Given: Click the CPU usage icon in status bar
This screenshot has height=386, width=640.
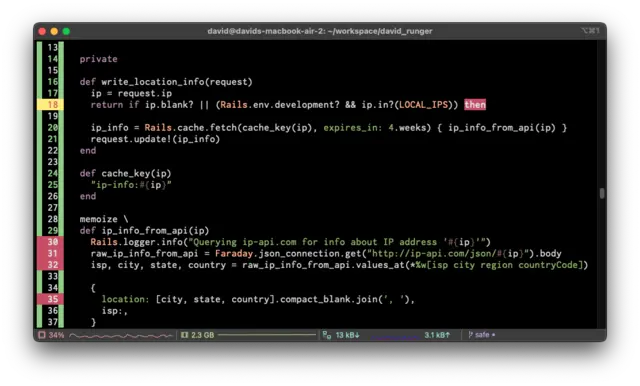Looking at the screenshot, I should (42, 335).
